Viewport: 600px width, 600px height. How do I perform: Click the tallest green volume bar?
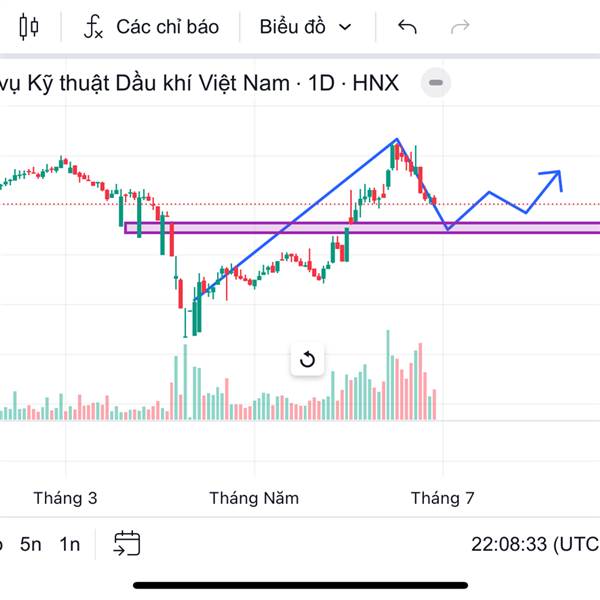coord(388,375)
